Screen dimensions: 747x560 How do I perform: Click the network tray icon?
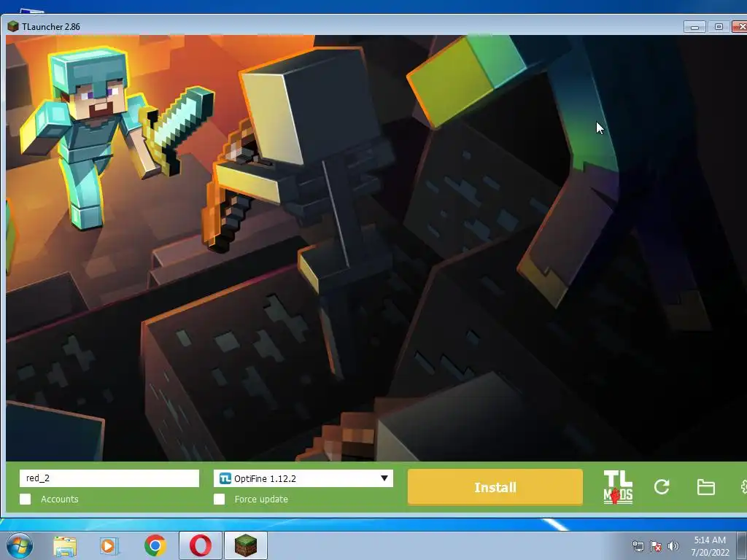[x=638, y=546]
